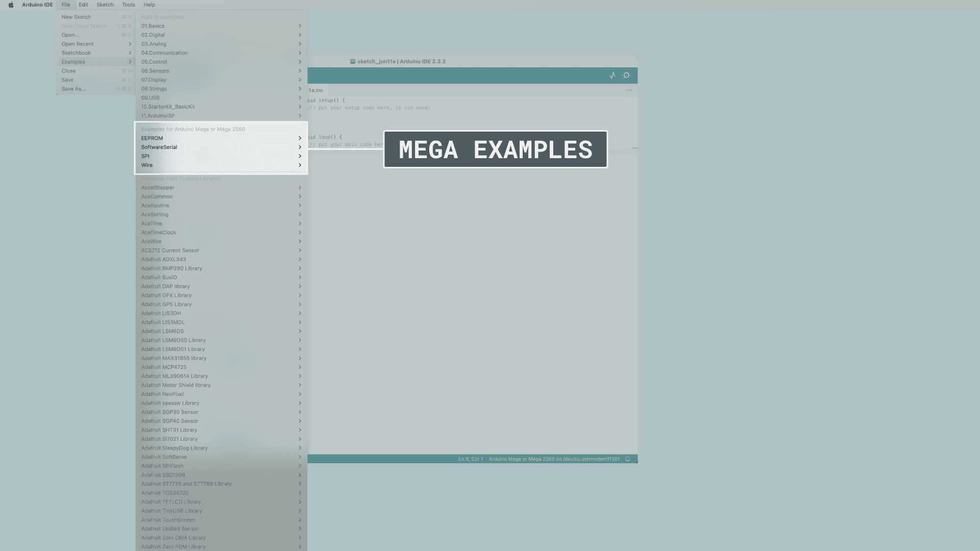The height and width of the screenshot is (551, 980).
Task: Select the Open... command
Action: point(70,35)
